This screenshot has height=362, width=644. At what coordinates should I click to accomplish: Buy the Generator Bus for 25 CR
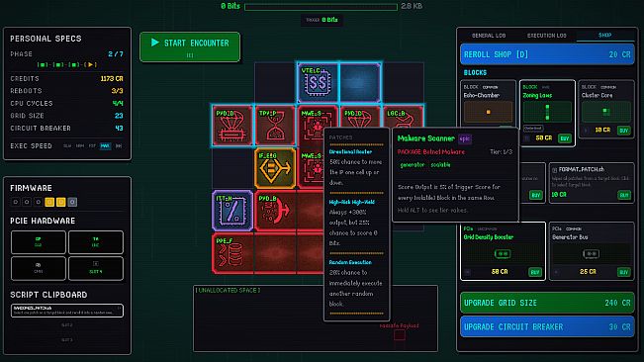623,272
